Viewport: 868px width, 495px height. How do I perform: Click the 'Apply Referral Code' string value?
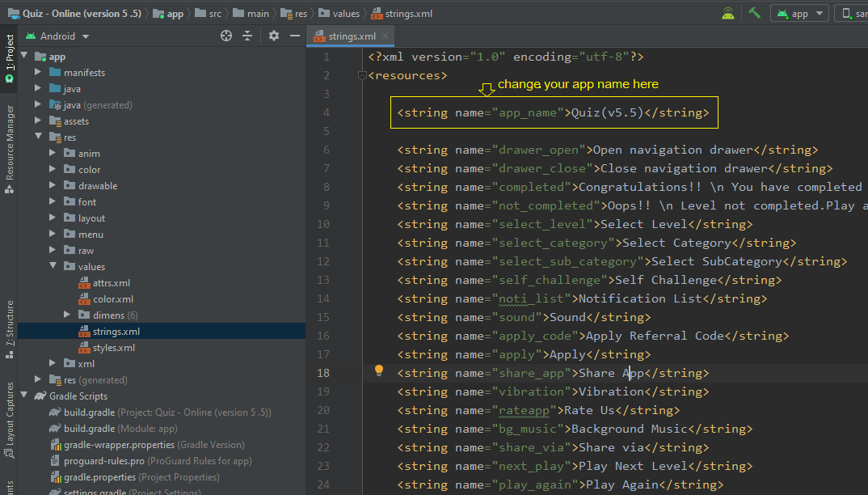[x=655, y=336]
